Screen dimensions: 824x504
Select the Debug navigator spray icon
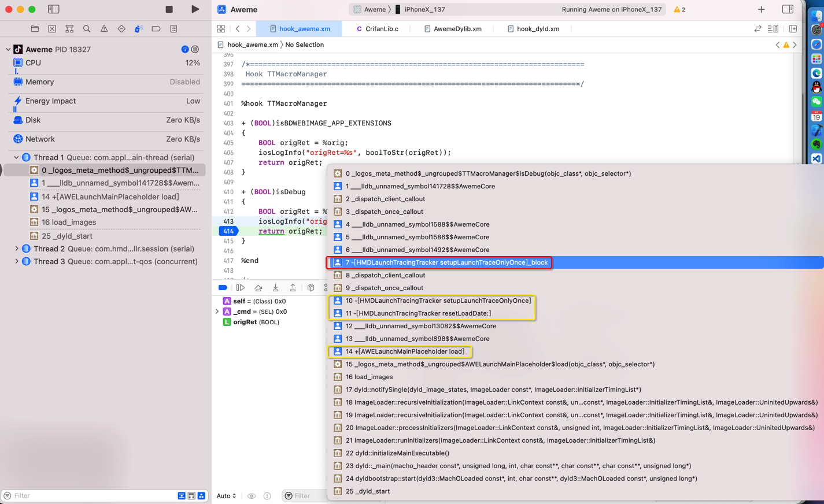tap(139, 29)
